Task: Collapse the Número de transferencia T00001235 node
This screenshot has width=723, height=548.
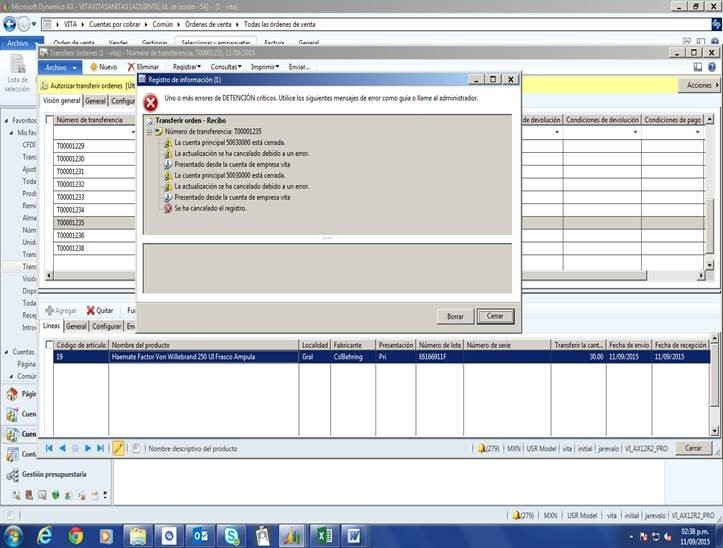Action: (x=149, y=132)
